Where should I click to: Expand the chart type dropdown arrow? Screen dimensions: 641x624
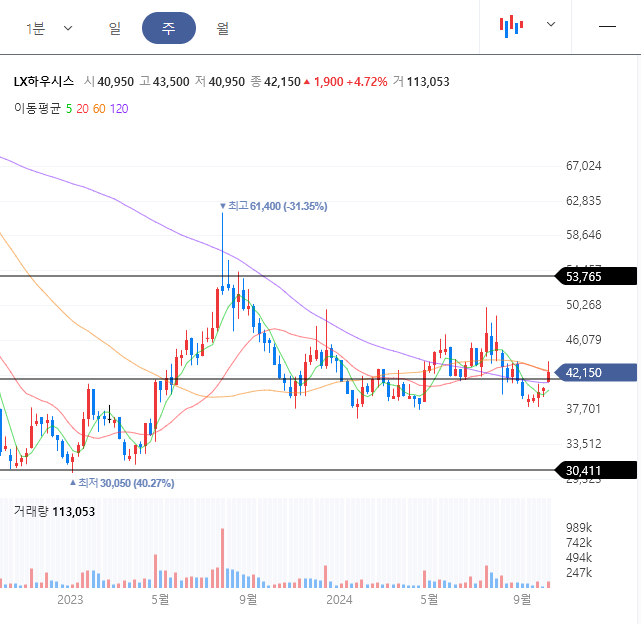coord(551,25)
